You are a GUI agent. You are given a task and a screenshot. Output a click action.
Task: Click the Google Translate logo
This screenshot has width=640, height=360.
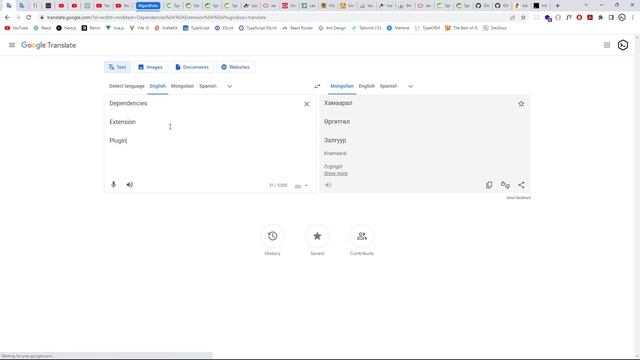(48, 45)
